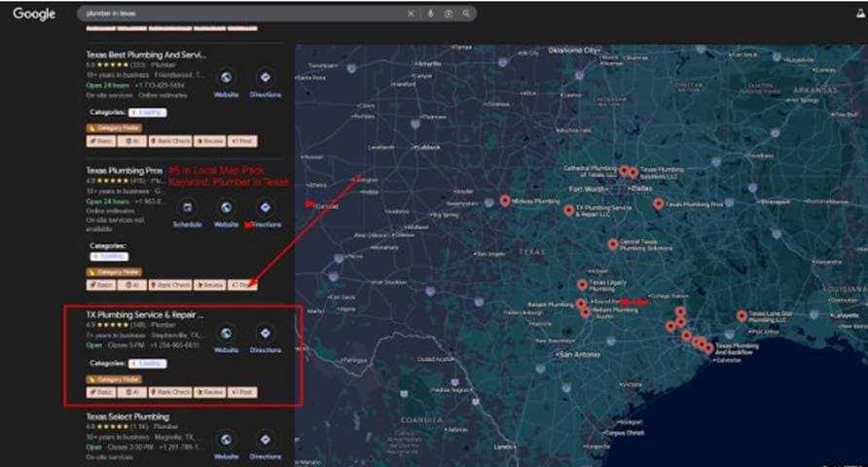
Task: Click Review button under Texas Best Plumbing
Action: point(210,141)
